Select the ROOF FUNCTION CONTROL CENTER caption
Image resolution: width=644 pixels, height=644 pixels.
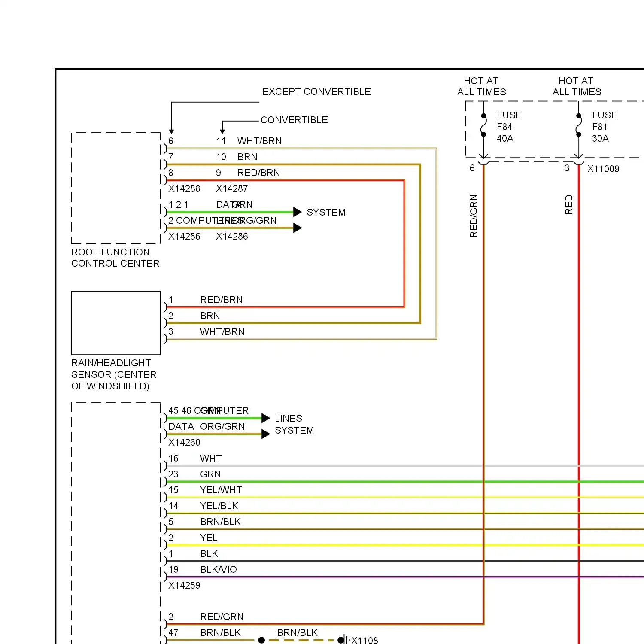(115, 258)
